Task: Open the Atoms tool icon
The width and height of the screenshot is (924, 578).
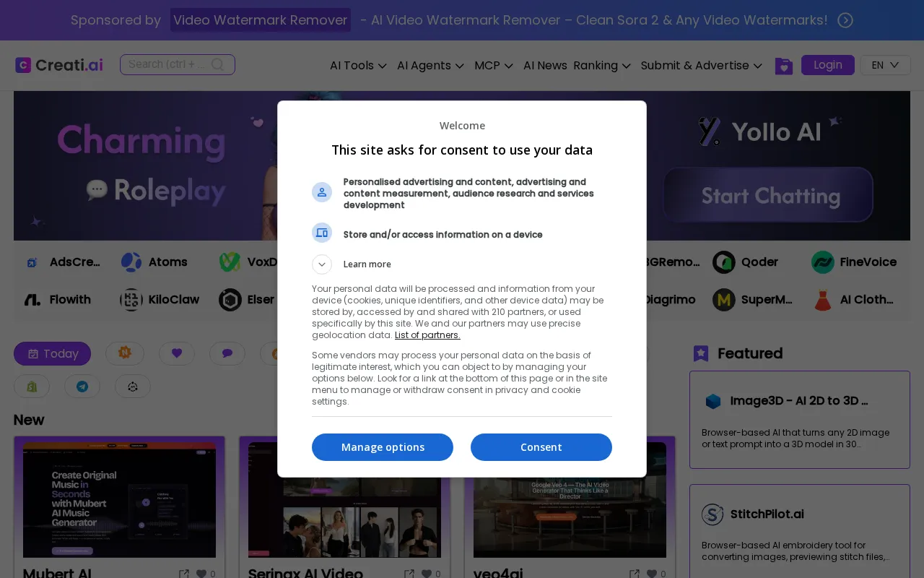Action: [131, 262]
